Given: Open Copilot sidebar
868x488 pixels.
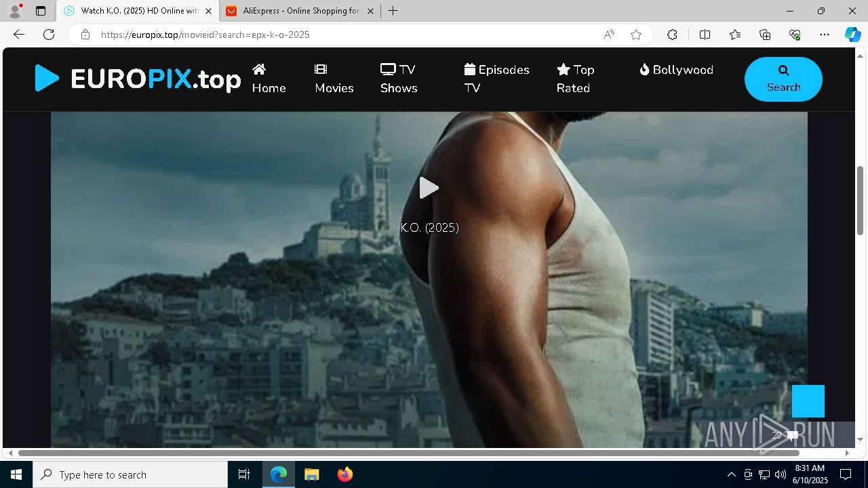Looking at the screenshot, I should (852, 35).
